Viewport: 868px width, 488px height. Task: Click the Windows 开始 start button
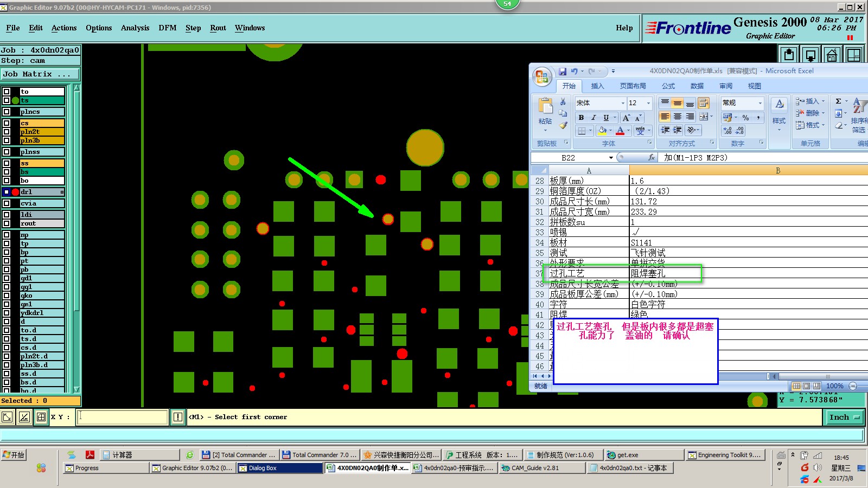pyautogui.click(x=14, y=455)
